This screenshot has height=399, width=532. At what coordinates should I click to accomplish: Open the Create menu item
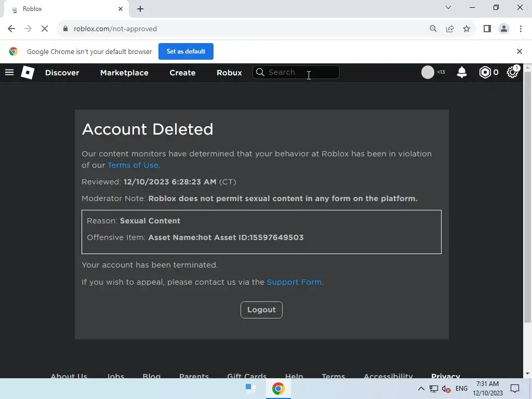click(182, 73)
